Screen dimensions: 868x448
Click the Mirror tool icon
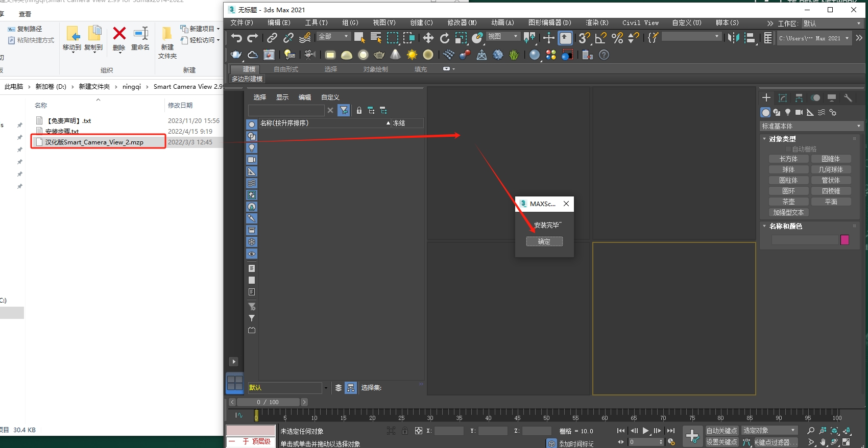click(733, 38)
